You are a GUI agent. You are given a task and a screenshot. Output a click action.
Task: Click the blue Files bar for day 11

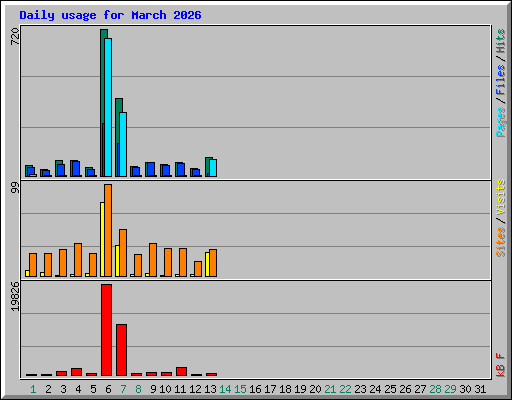point(181,170)
